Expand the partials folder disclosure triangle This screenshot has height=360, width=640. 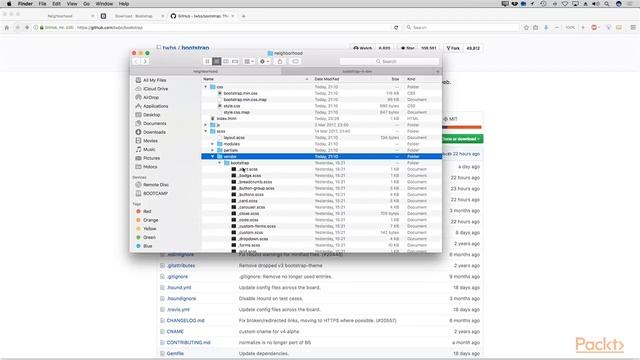pyautogui.click(x=213, y=150)
